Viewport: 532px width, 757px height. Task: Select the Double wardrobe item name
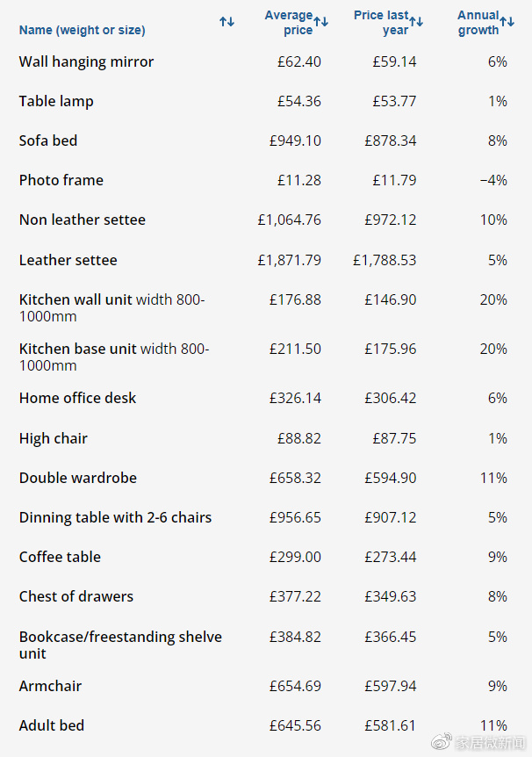(77, 478)
